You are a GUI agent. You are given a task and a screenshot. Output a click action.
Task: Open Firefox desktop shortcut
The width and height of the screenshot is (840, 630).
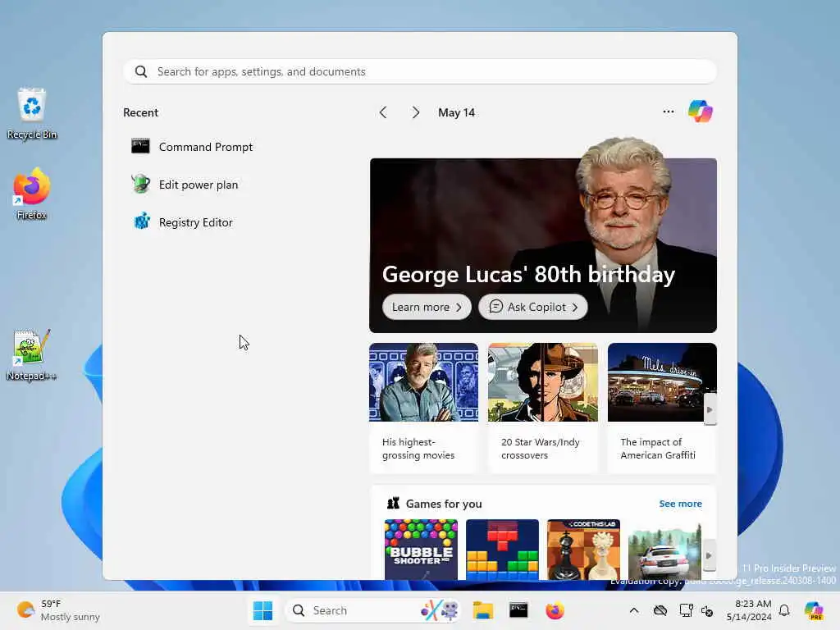(32, 194)
